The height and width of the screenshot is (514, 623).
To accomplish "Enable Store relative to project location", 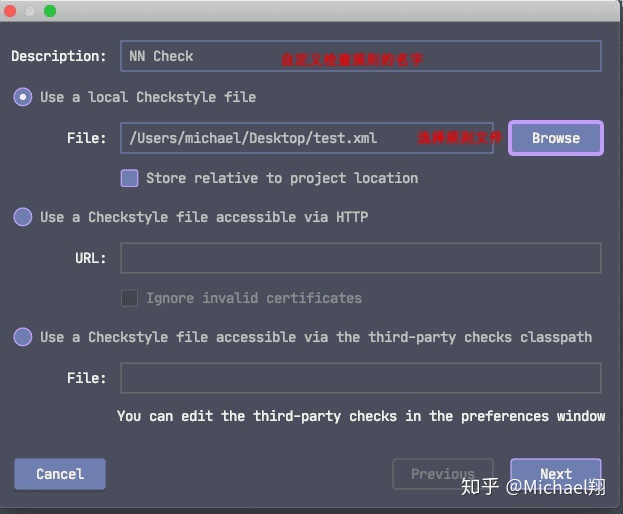I will pos(130,178).
